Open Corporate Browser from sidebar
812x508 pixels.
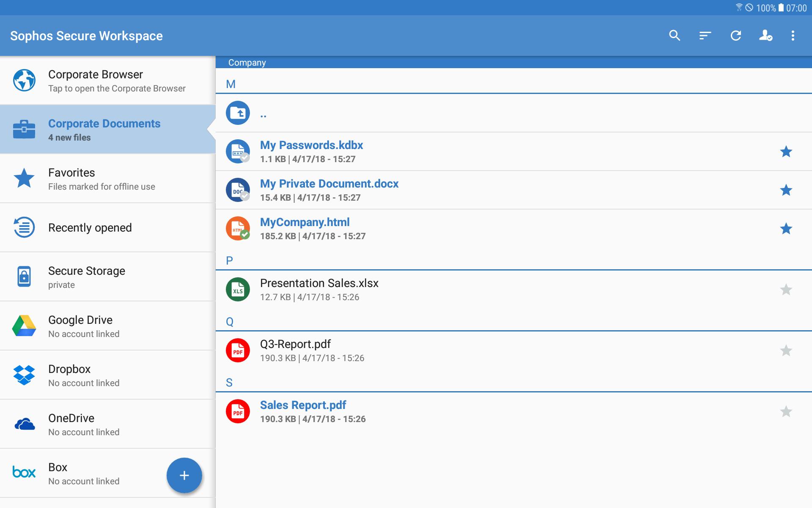pos(107,80)
